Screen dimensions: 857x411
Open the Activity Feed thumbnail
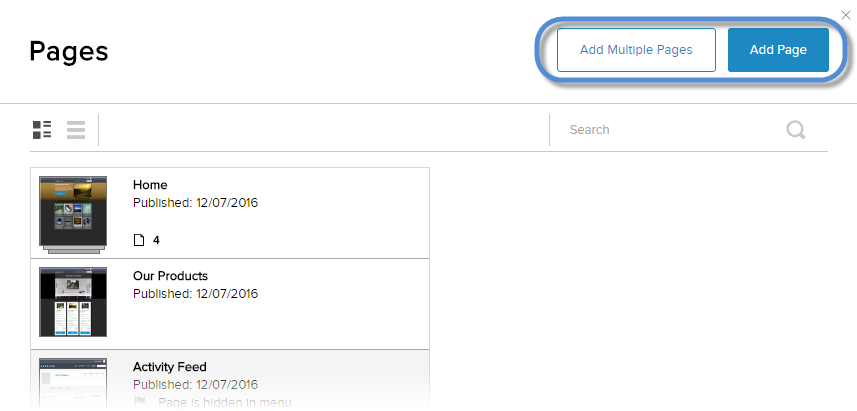(73, 383)
